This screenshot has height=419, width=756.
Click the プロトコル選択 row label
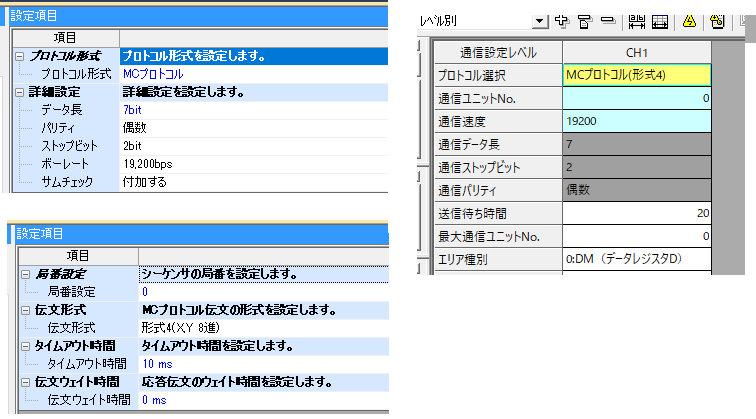(x=498, y=75)
